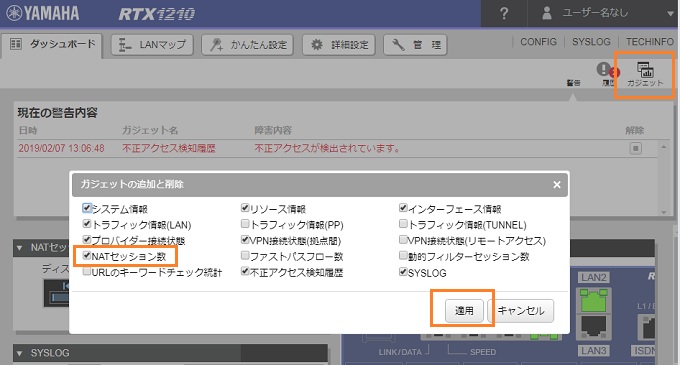
Task: Click the 適用 apply button
Action: [x=464, y=310]
